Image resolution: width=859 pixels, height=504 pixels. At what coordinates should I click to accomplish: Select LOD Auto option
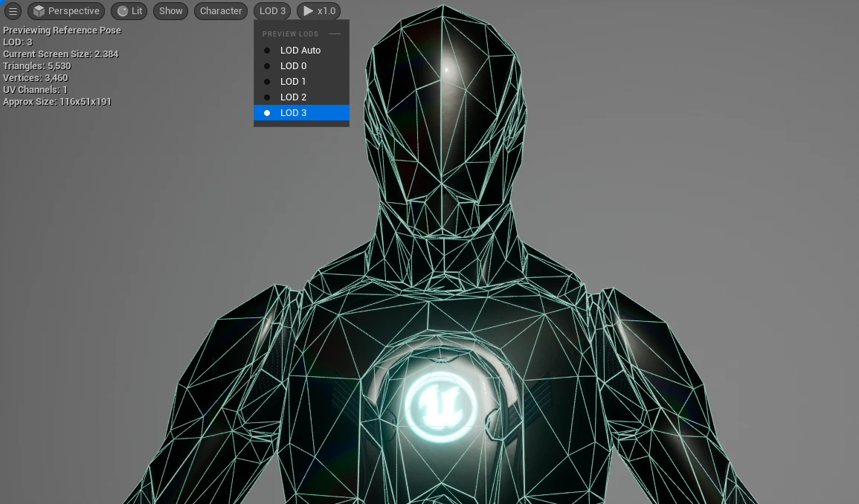point(301,51)
